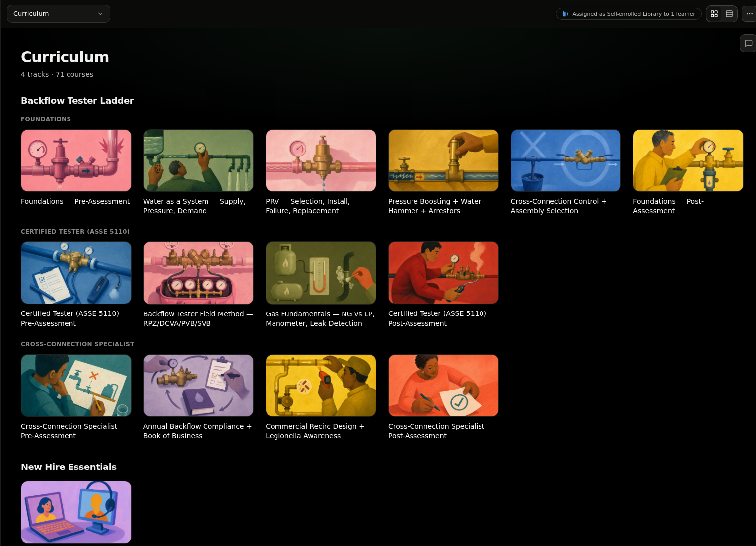
Task: Open Foundations — Post-Assessment course thumbnail
Action: pos(688,160)
